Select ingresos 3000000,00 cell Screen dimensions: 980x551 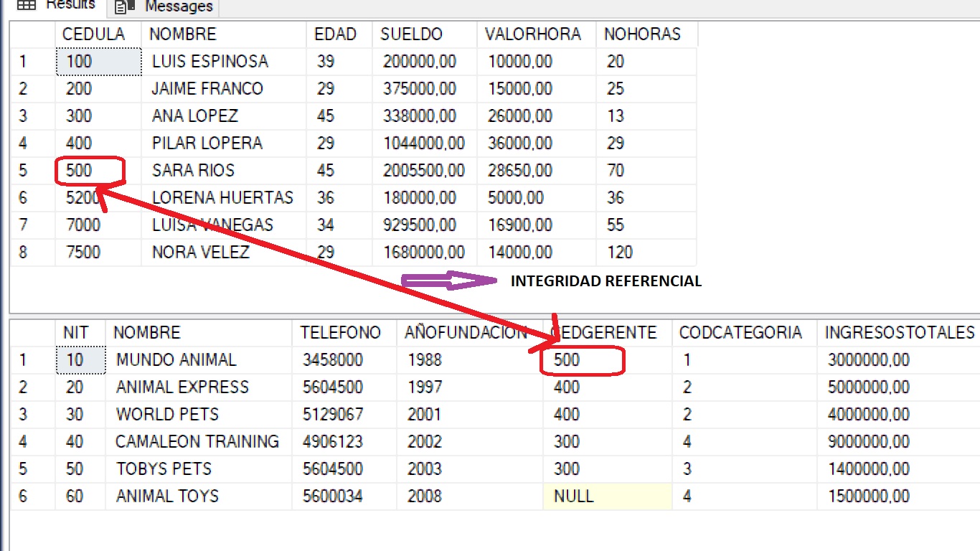(x=898, y=360)
